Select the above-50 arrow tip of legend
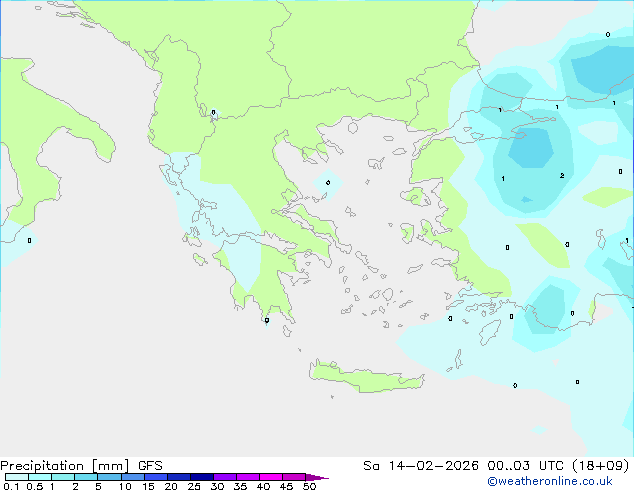The width and height of the screenshot is (634, 490). [317, 477]
